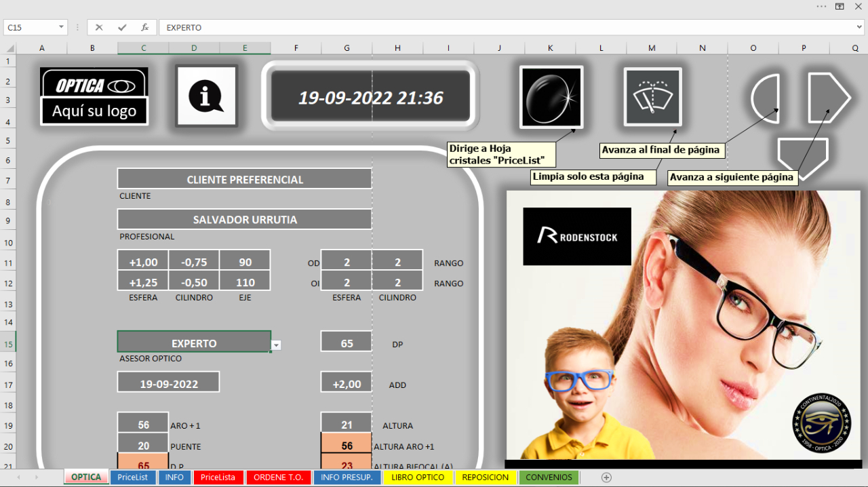Screen dimensions: 868x487
Task: Select row 18 header
Action: pos(8,405)
